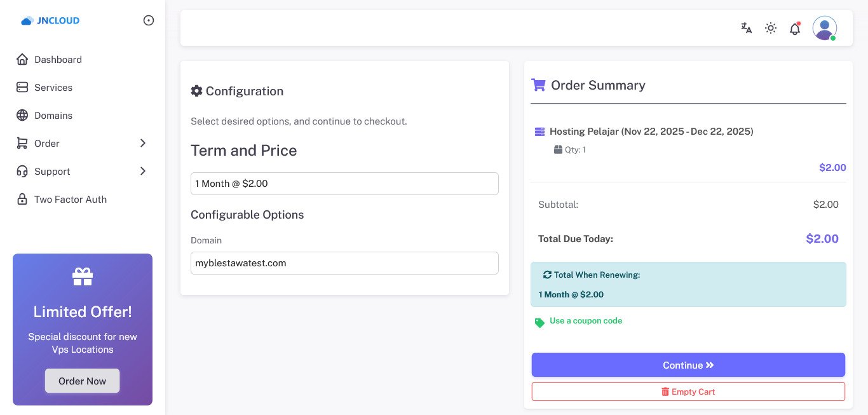Viewport: 868px width, 415px height.
Task: Expand the Support submenu chevron
Action: click(x=143, y=172)
